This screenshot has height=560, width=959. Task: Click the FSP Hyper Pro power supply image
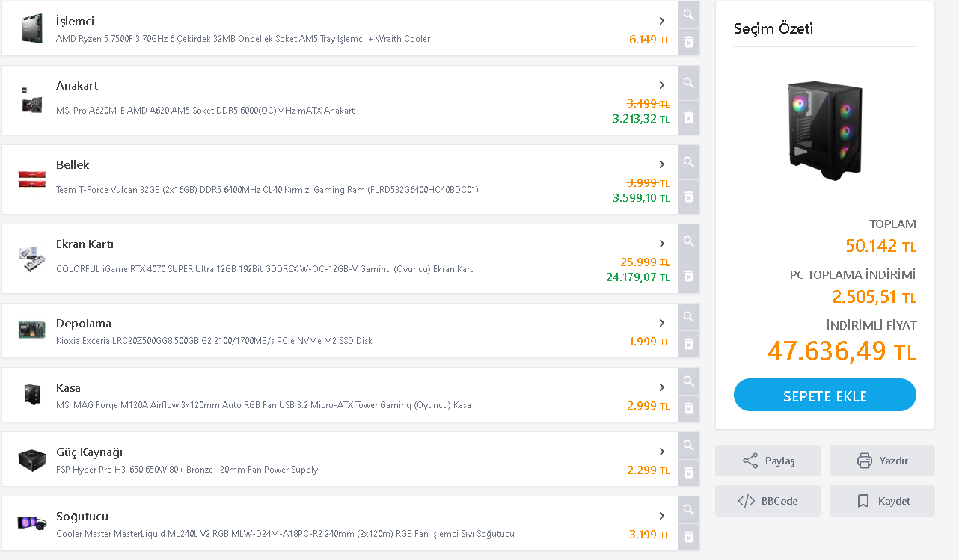32,459
